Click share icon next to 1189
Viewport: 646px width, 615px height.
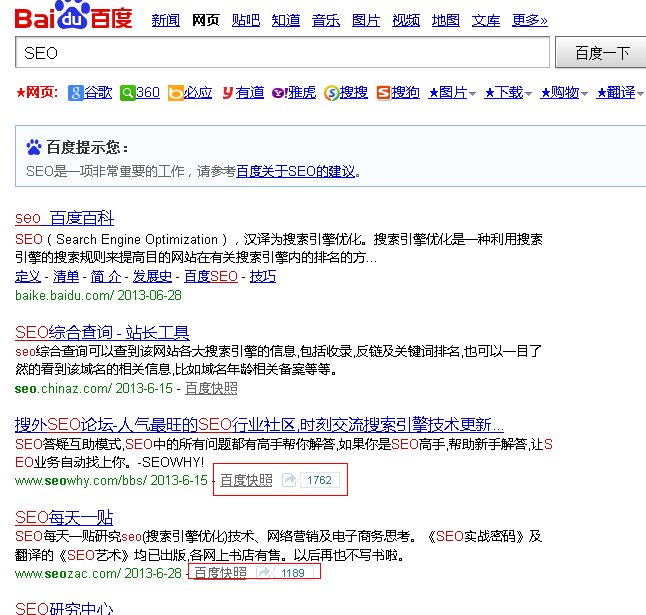click(x=263, y=573)
